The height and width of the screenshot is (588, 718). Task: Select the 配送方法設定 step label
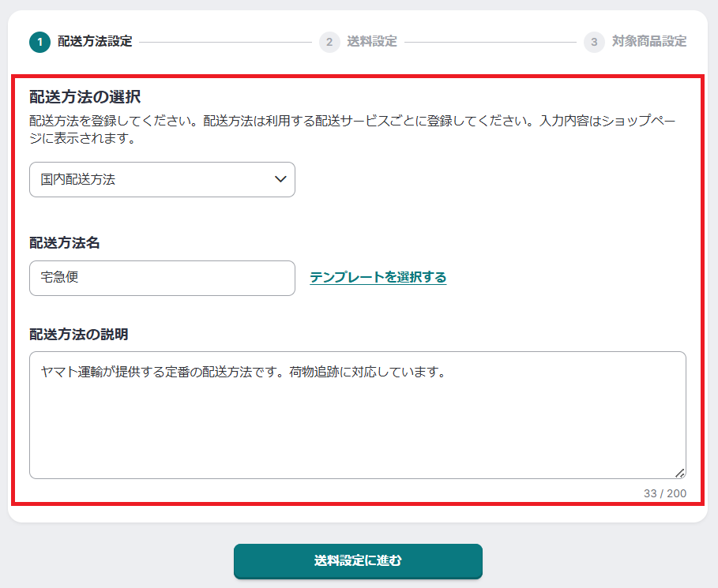click(x=95, y=42)
